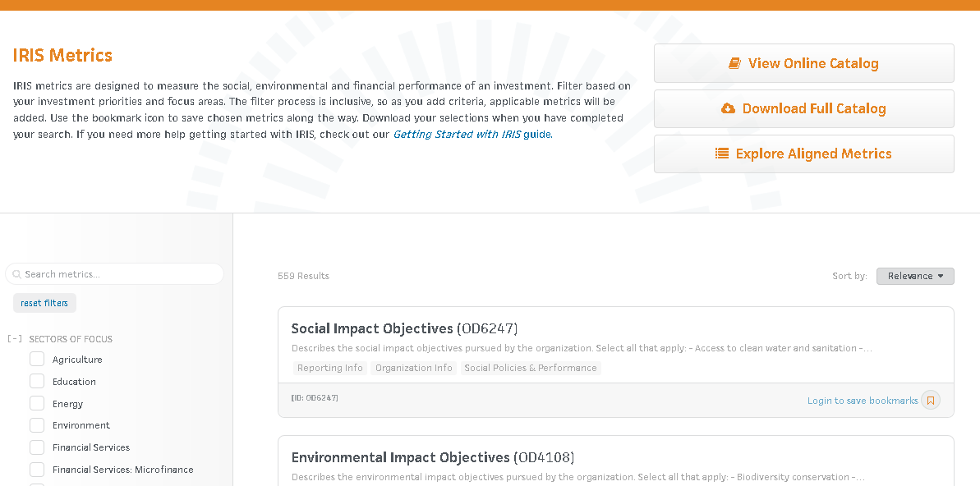Screen dimensions: 980x486
Task: Click the search magnifier icon
Action: [16, 274]
